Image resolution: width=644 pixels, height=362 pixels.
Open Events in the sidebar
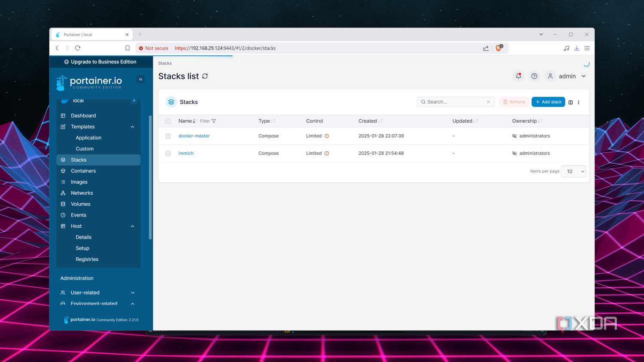click(98, 215)
